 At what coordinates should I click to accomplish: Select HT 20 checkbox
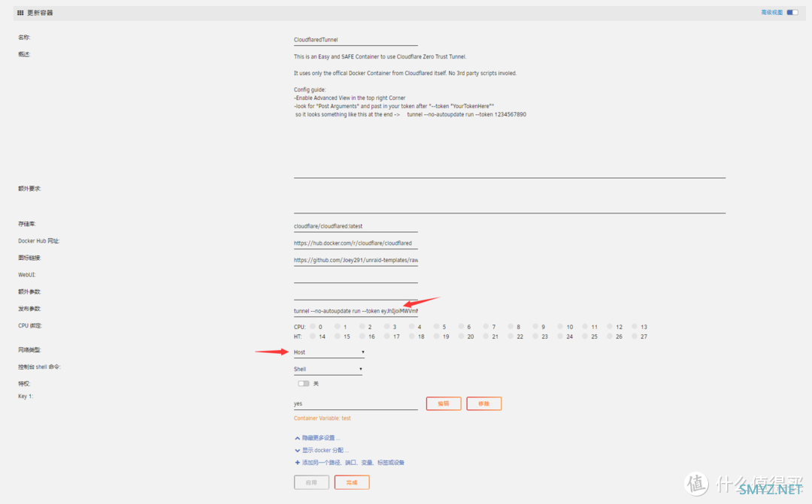[x=461, y=337]
